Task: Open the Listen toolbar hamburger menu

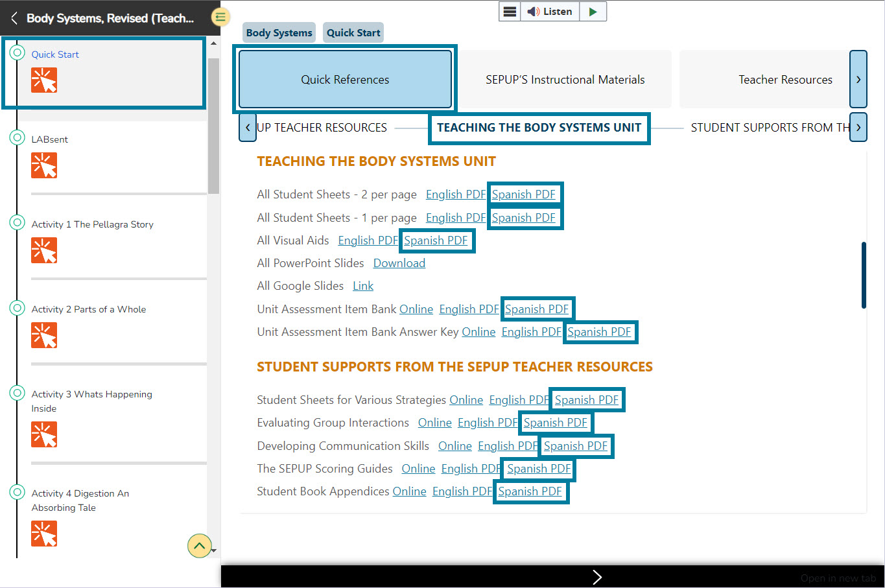Action: (x=510, y=12)
